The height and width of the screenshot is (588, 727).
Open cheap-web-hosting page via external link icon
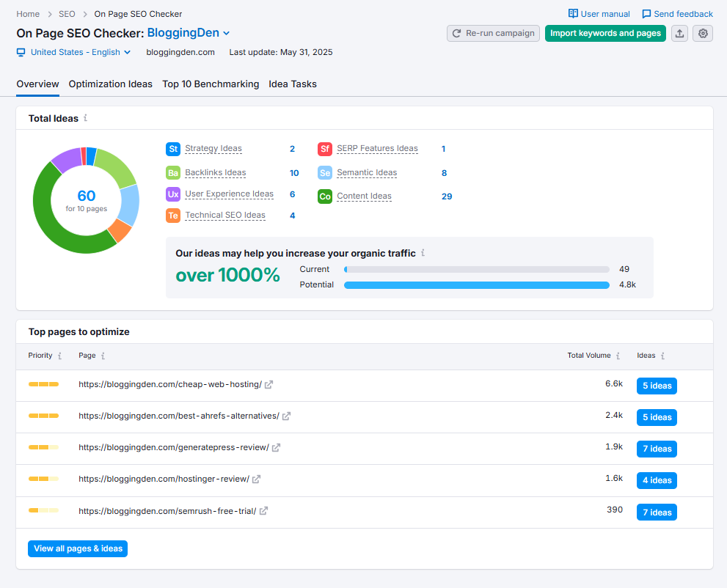click(270, 384)
